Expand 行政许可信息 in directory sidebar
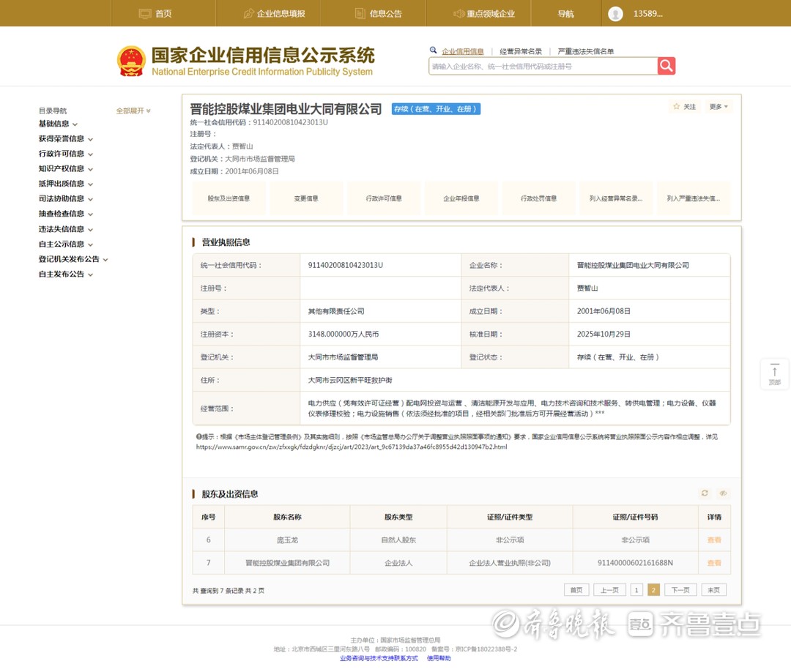This screenshot has width=791, height=672. click(66, 154)
